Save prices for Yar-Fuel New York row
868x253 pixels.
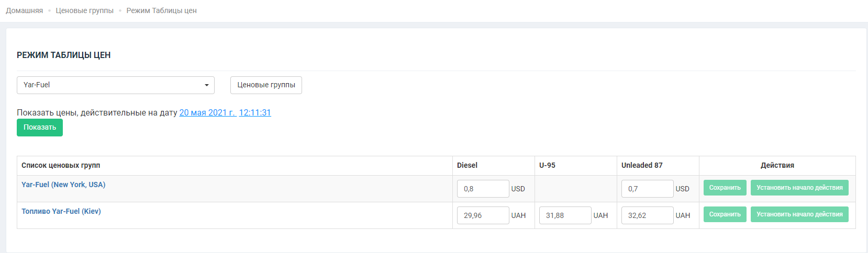725,188
